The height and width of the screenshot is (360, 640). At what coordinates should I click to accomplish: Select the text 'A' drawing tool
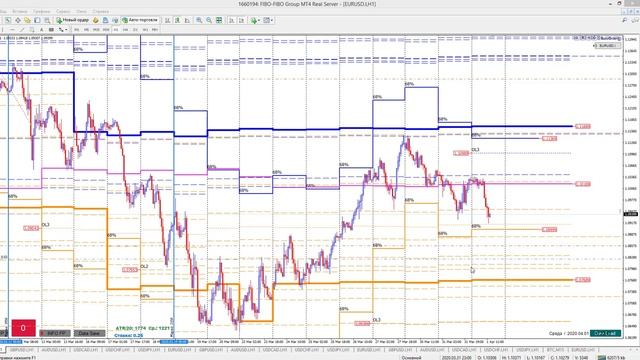click(42, 30)
